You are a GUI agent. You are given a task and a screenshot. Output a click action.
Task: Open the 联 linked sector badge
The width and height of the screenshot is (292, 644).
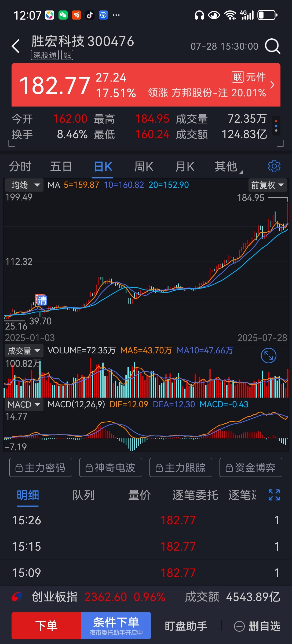click(x=238, y=77)
